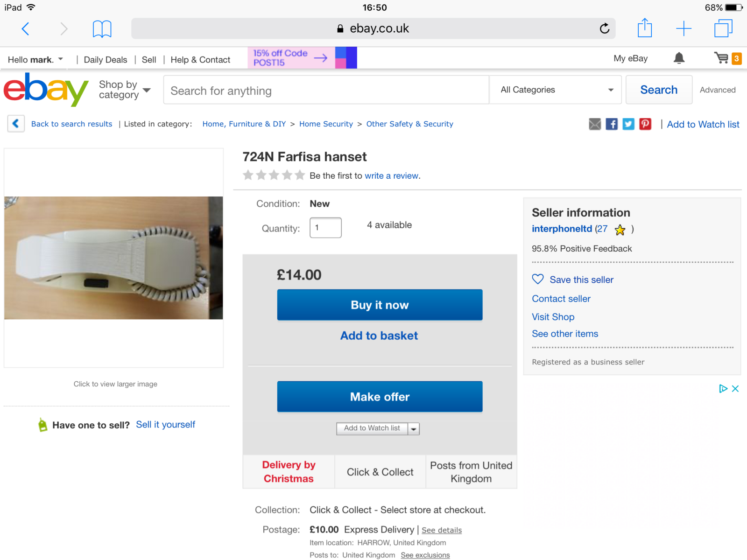The height and width of the screenshot is (560, 747).
Task: Share listing via Facebook icon
Action: point(612,124)
